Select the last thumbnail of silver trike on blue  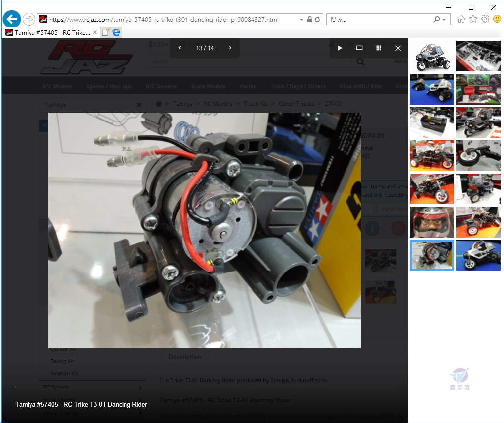(478, 255)
